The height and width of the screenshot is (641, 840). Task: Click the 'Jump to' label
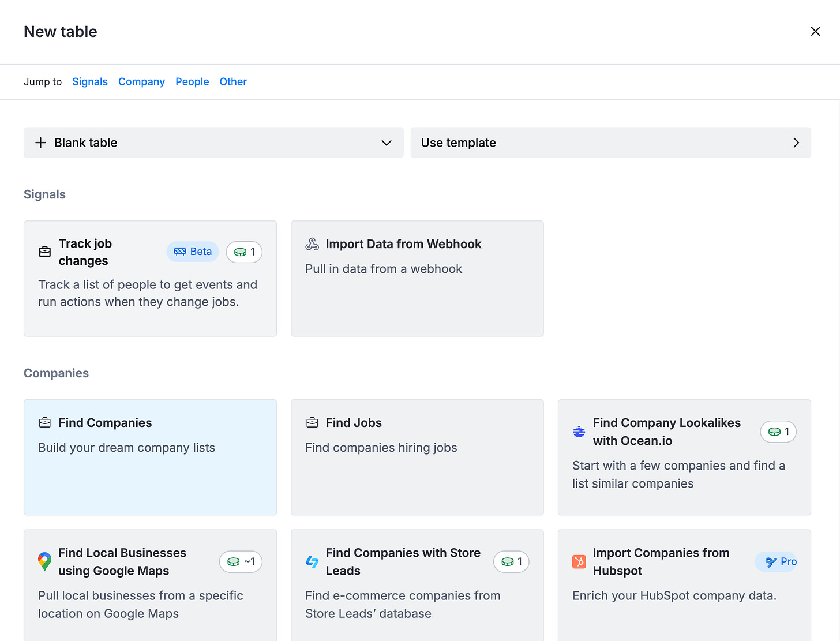pyautogui.click(x=43, y=82)
